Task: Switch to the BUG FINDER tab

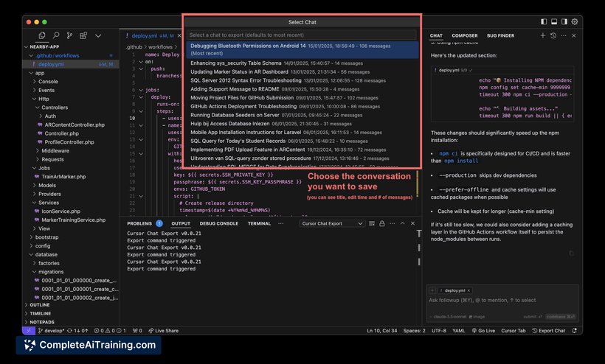Action: [x=500, y=35]
